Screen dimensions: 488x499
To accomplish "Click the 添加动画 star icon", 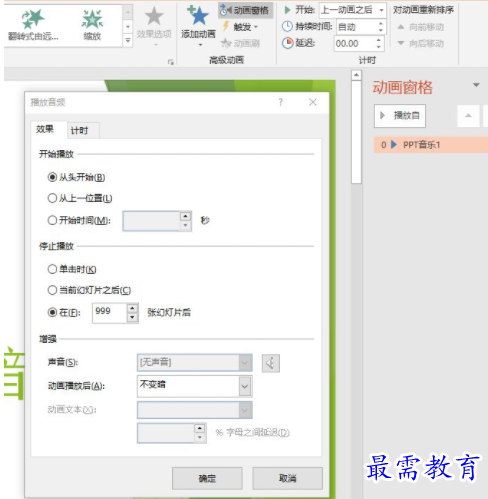I will click(x=198, y=15).
